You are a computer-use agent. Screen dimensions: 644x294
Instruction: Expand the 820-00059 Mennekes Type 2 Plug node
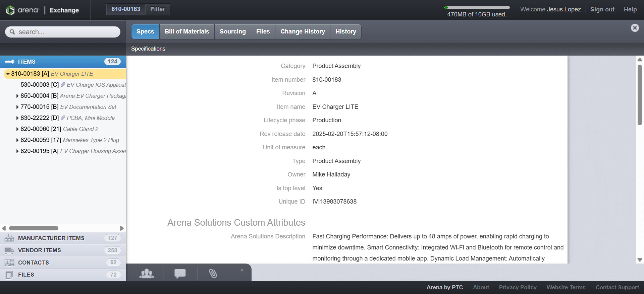click(17, 140)
